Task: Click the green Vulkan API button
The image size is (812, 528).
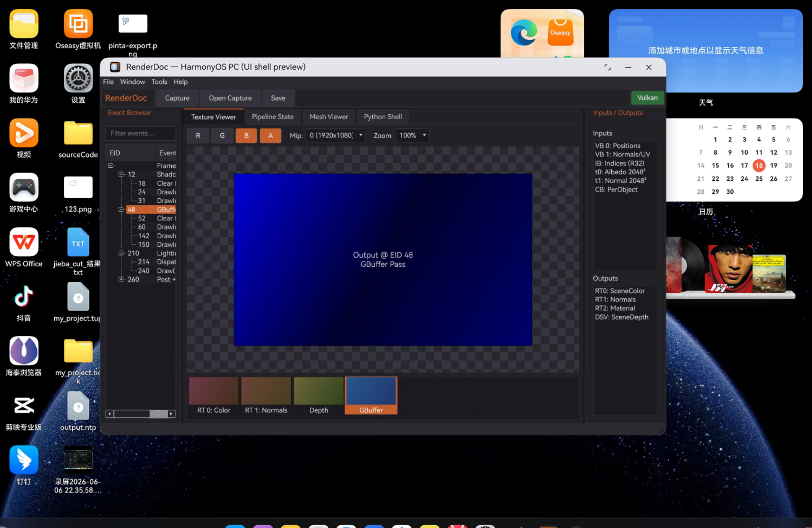Action: coord(647,98)
